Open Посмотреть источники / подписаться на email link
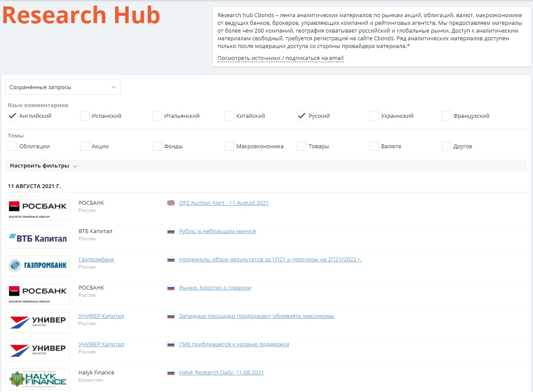 point(280,58)
